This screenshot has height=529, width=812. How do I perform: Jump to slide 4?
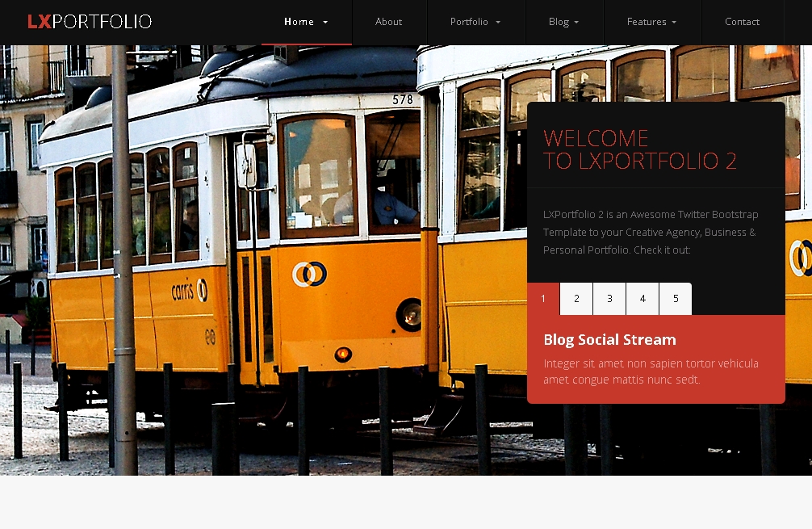[x=642, y=299]
